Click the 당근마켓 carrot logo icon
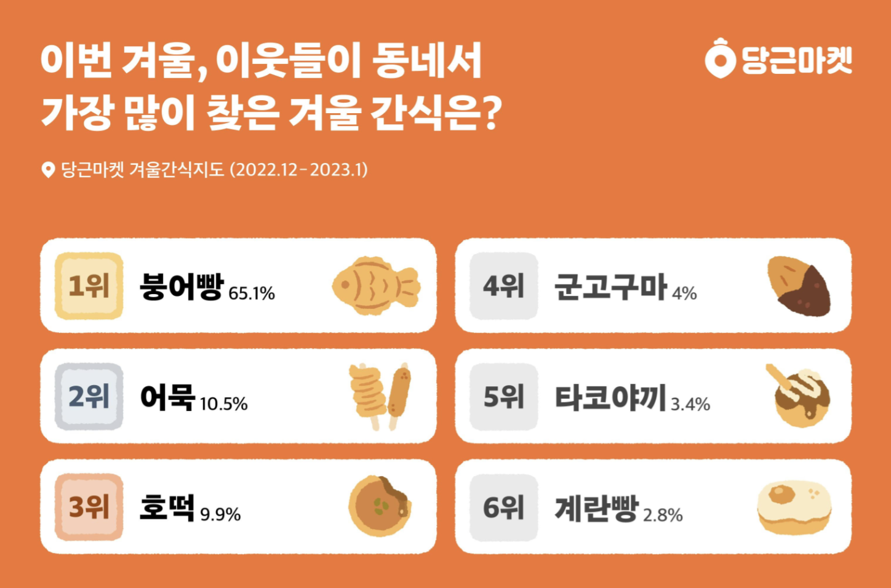Image resolution: width=891 pixels, height=588 pixels. click(x=720, y=58)
